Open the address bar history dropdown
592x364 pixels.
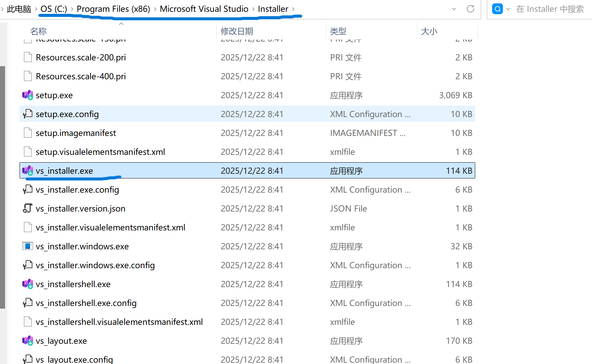(454, 9)
